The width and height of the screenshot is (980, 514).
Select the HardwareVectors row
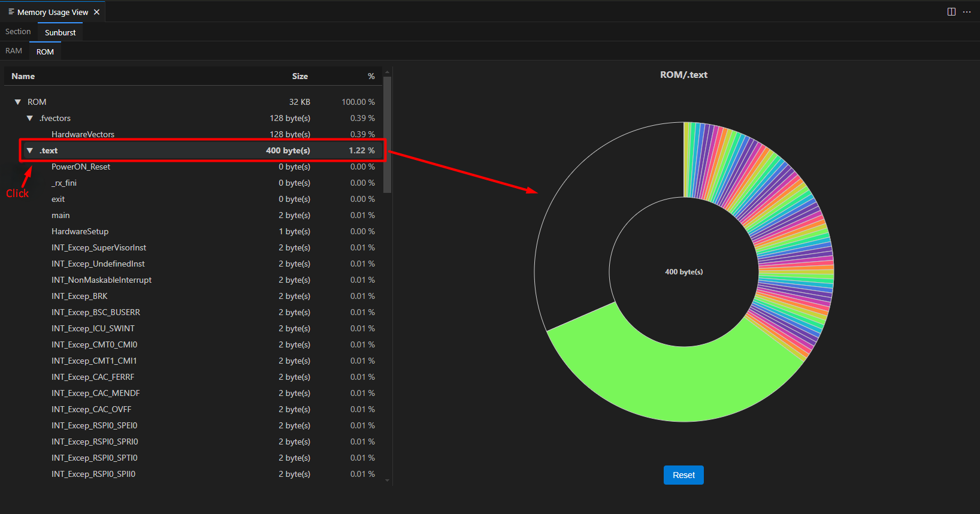click(x=83, y=135)
